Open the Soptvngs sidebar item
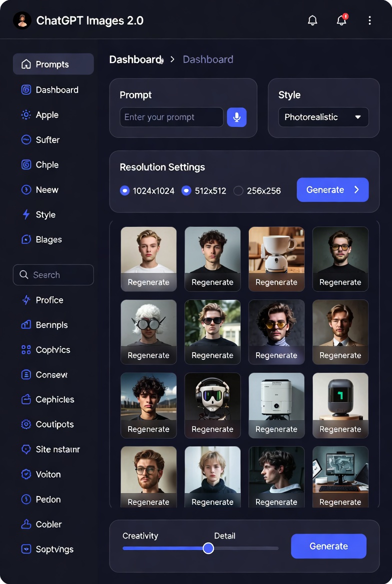Image resolution: width=392 pixels, height=584 pixels. coord(53,549)
